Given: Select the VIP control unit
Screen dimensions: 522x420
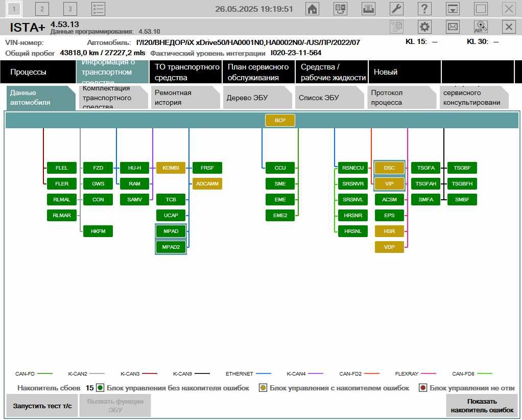Looking at the screenshot, I should (389, 183).
